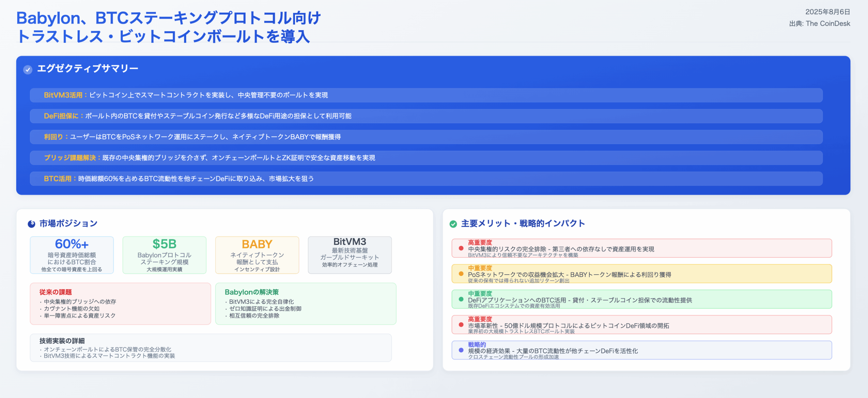Click the green check icon beside 主要メリット
The image size is (868, 398).
[453, 224]
